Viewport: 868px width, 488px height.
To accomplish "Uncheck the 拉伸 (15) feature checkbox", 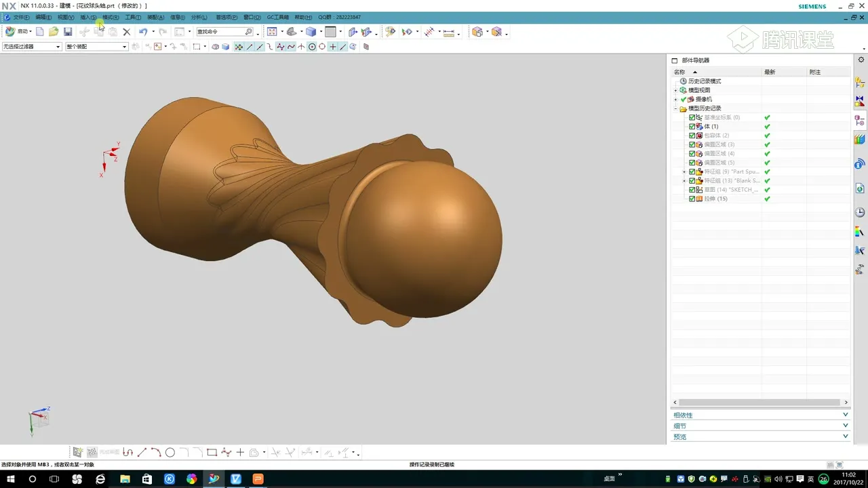I will click(x=692, y=199).
